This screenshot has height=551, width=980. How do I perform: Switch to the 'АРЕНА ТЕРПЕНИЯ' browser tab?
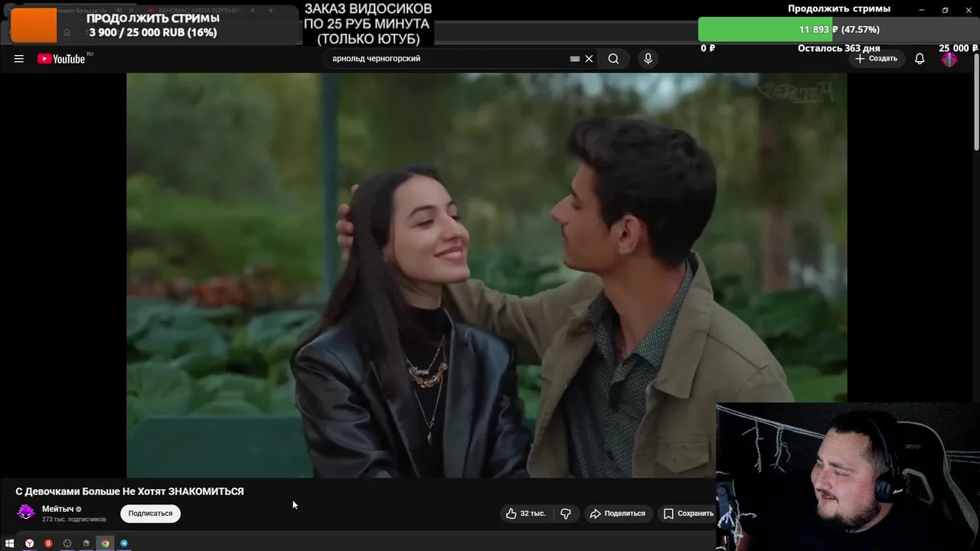point(199,11)
